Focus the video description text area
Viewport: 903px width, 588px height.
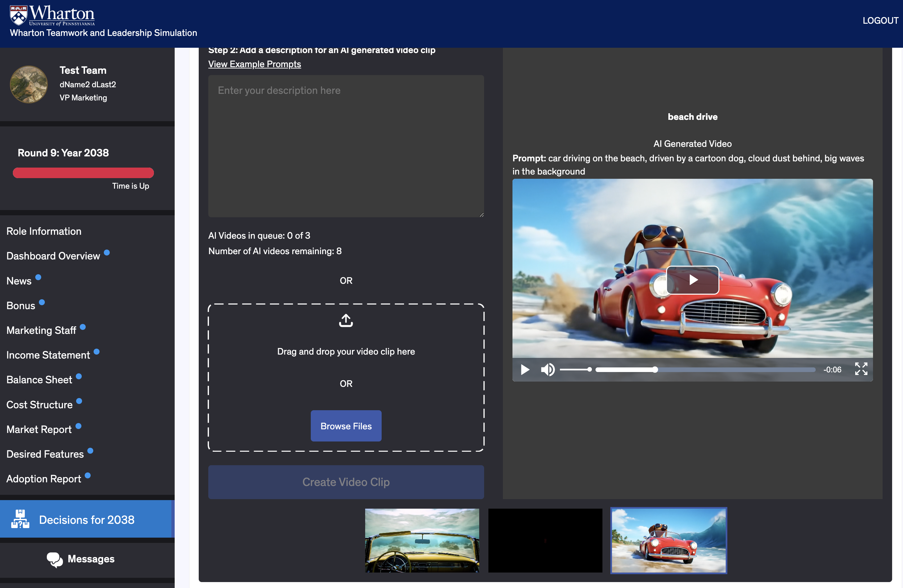pyautogui.click(x=346, y=146)
